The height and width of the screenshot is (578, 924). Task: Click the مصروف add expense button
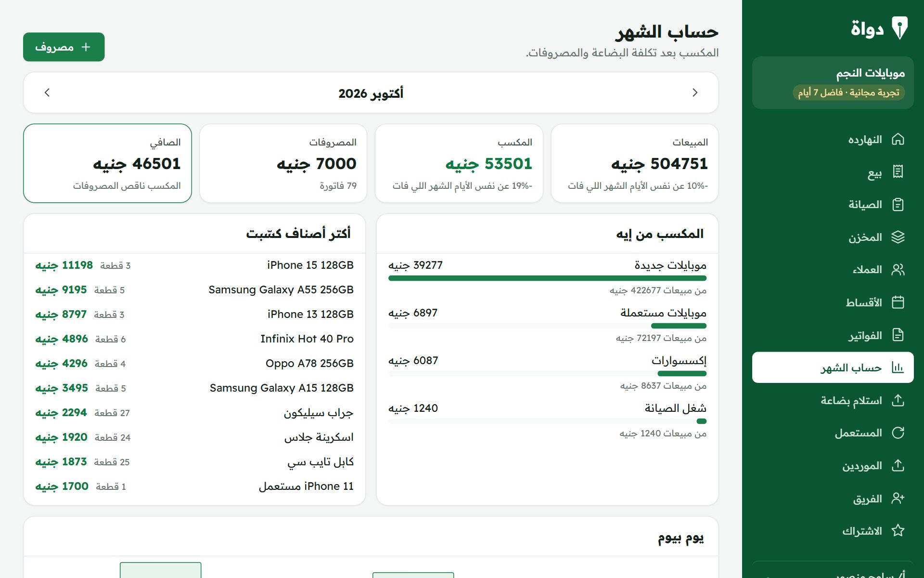64,47
